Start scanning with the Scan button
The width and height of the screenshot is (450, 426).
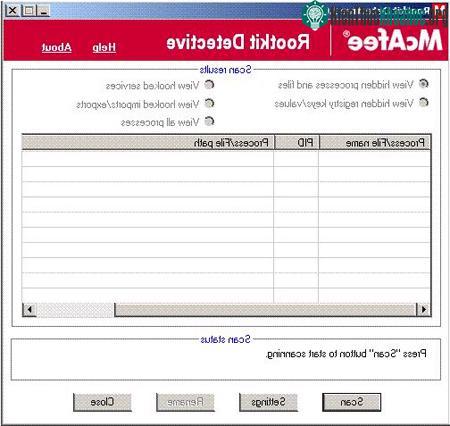[x=351, y=402]
